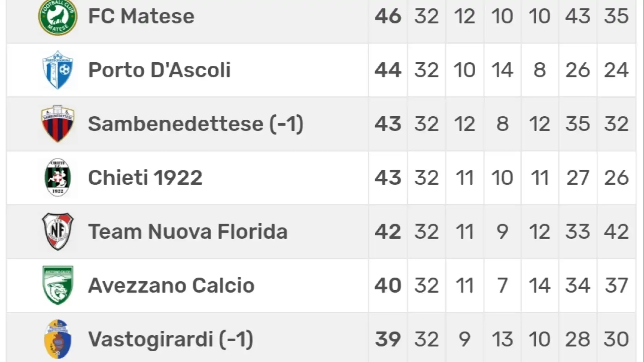
Task: Open the Porto D'Ascoli team link
Action: pos(159,70)
